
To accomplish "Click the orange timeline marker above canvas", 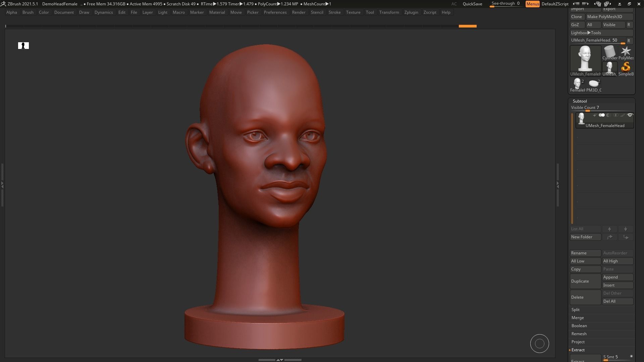I will pyautogui.click(x=468, y=26).
